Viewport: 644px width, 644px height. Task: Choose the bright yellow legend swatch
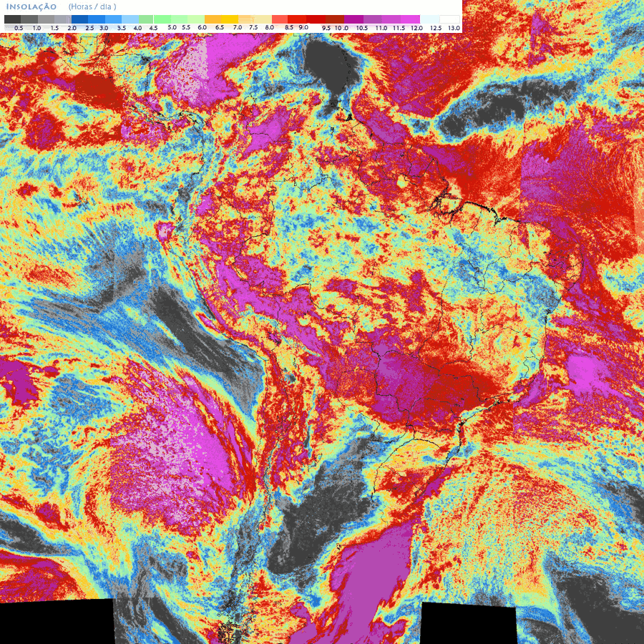click(x=230, y=19)
